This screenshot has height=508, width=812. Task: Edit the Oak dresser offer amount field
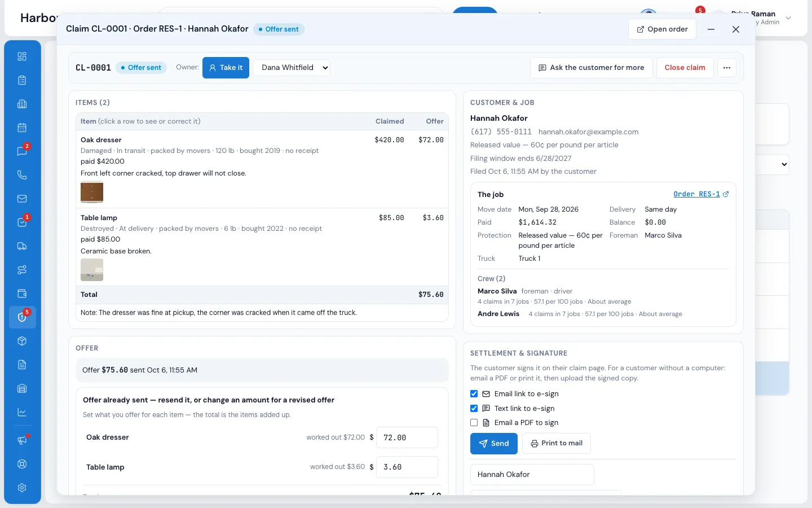point(407,437)
